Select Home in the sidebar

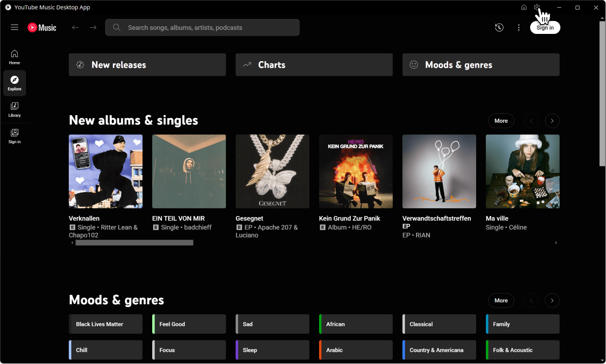tap(15, 57)
